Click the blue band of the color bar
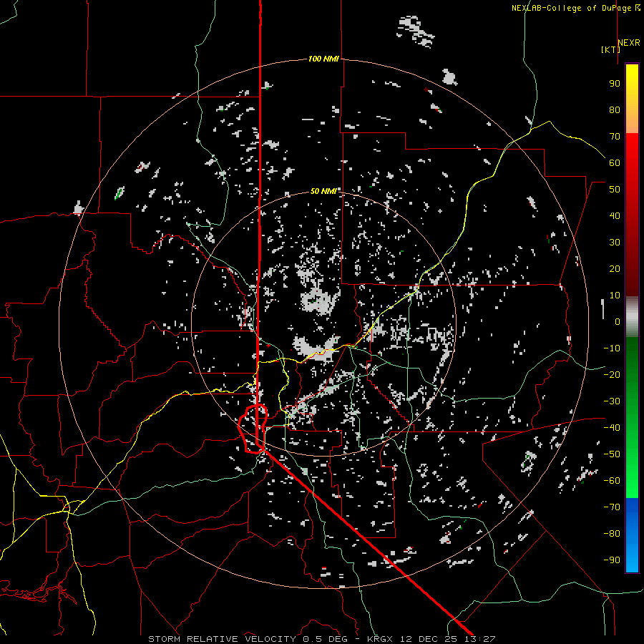The height and width of the screenshot is (644, 644). click(632, 535)
